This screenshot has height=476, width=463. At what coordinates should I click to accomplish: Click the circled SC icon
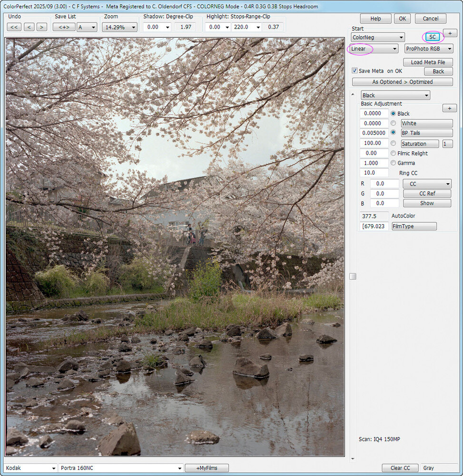pos(432,37)
